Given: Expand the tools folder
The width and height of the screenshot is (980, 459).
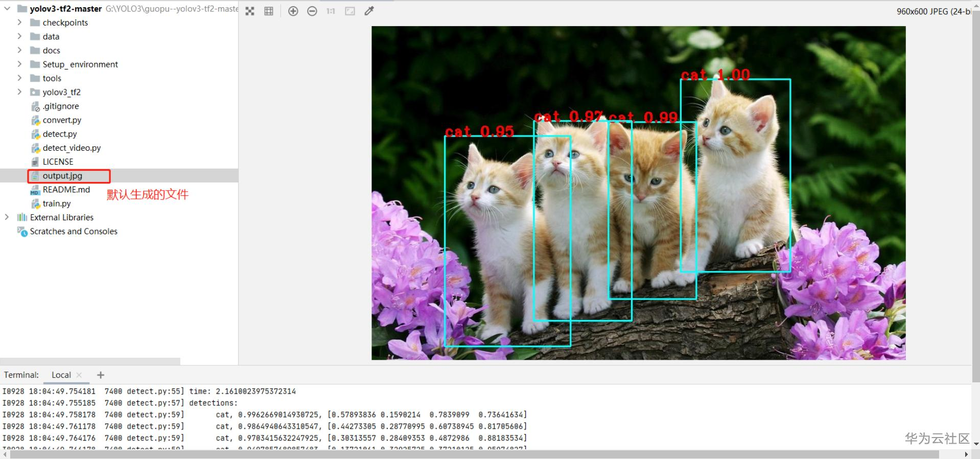Looking at the screenshot, I should tap(19, 78).
